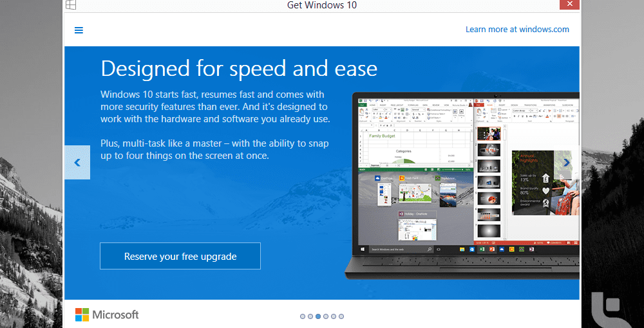The height and width of the screenshot is (328, 644).
Task: Select the sixth slide indicator dot
Action: click(341, 316)
